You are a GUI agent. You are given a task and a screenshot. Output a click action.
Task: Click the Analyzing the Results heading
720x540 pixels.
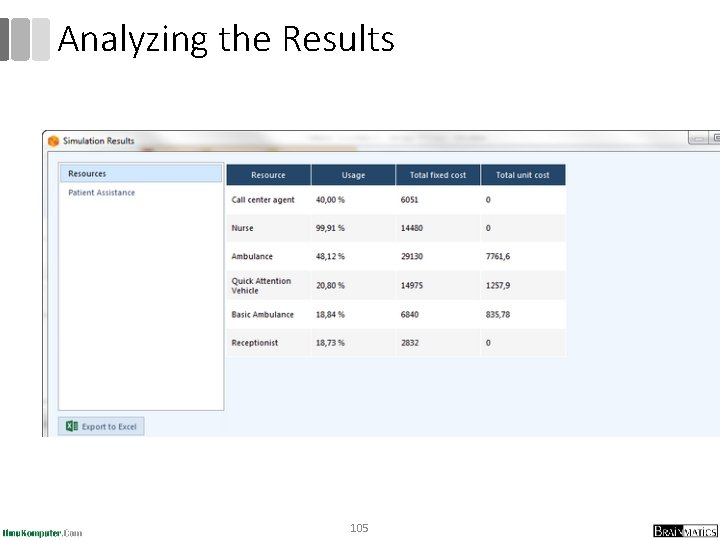pos(226,39)
